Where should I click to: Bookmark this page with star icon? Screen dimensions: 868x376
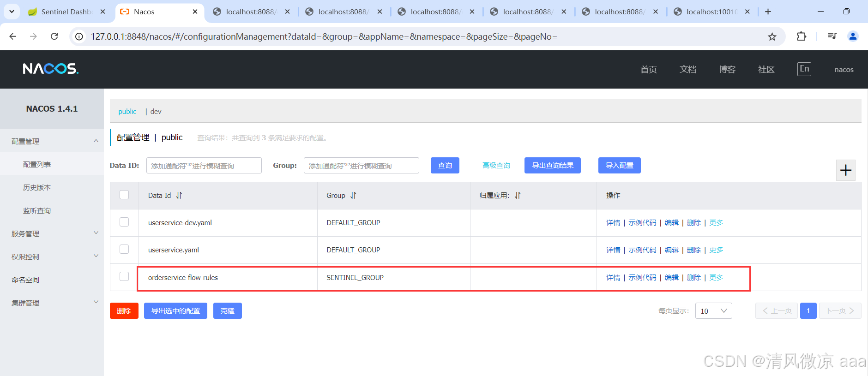[772, 36]
